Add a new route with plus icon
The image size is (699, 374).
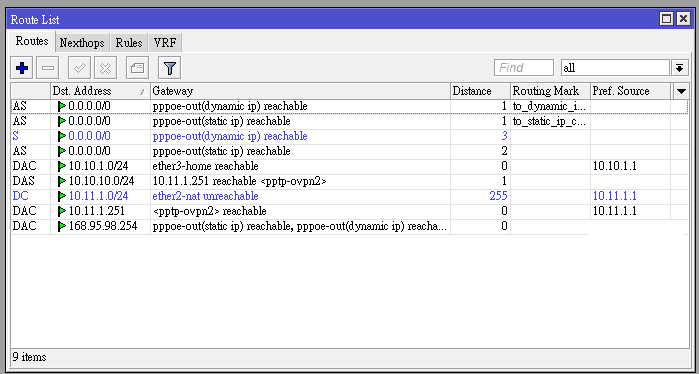tap(21, 68)
